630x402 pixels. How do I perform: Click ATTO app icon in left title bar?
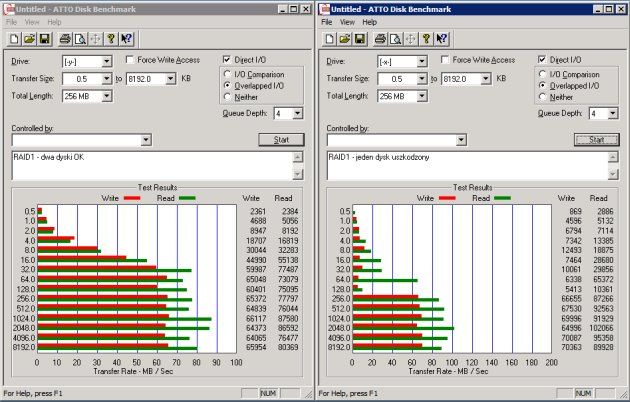pyautogui.click(x=9, y=9)
